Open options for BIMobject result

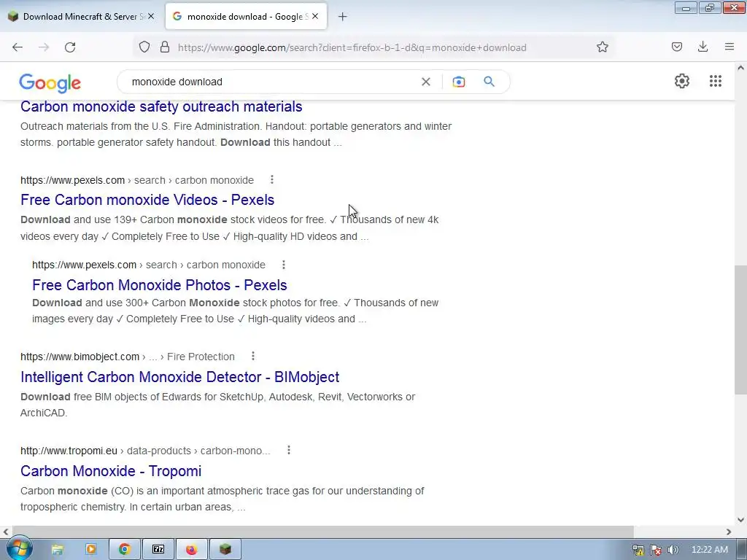coord(253,356)
